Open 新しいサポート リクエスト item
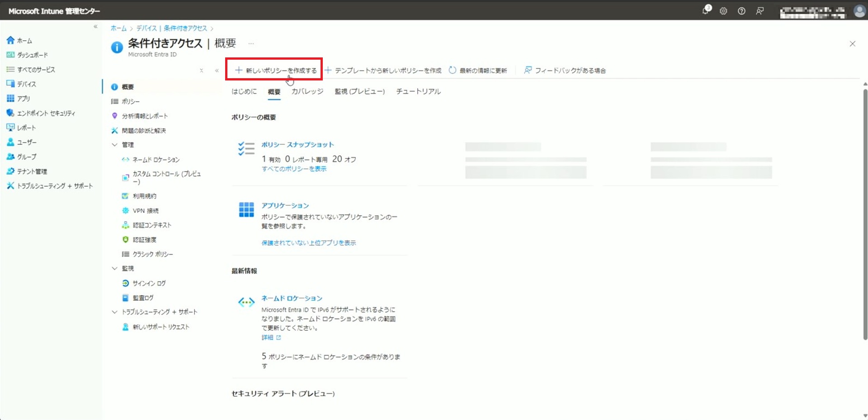This screenshot has width=868, height=420. coord(162,327)
